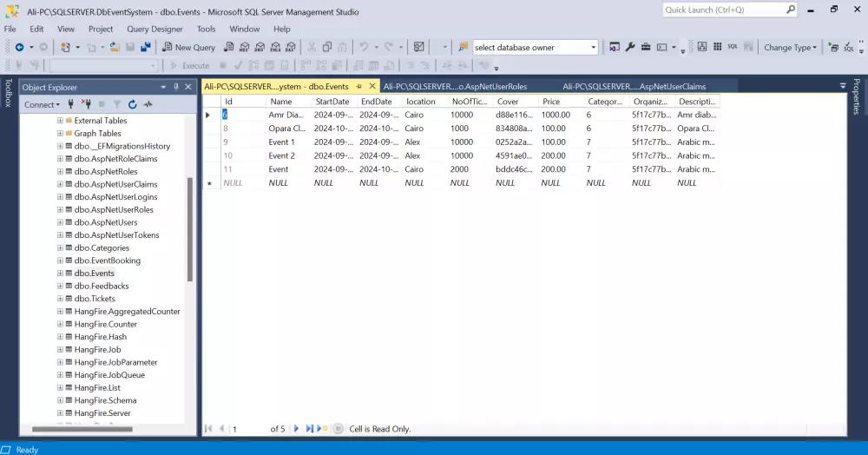Viewport: 868px width, 455px height.
Task: Click the New Project icon
Action: tap(66, 48)
